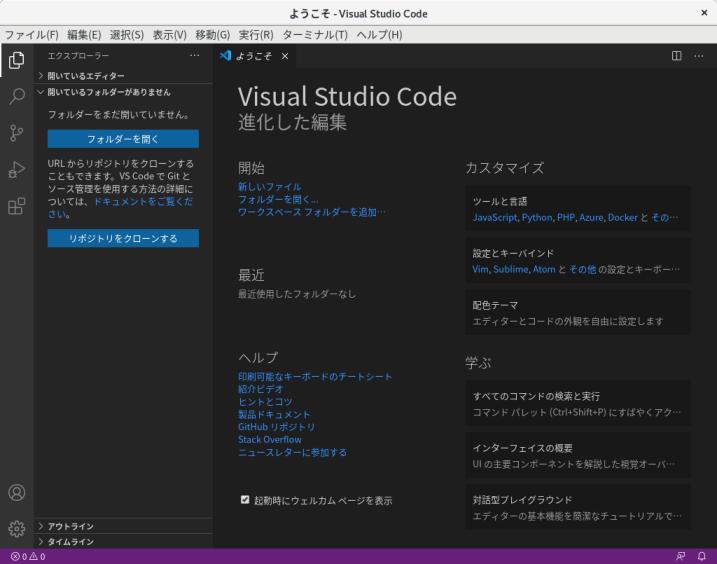Click the Docker link under ツールと言語

pyautogui.click(x=622, y=217)
